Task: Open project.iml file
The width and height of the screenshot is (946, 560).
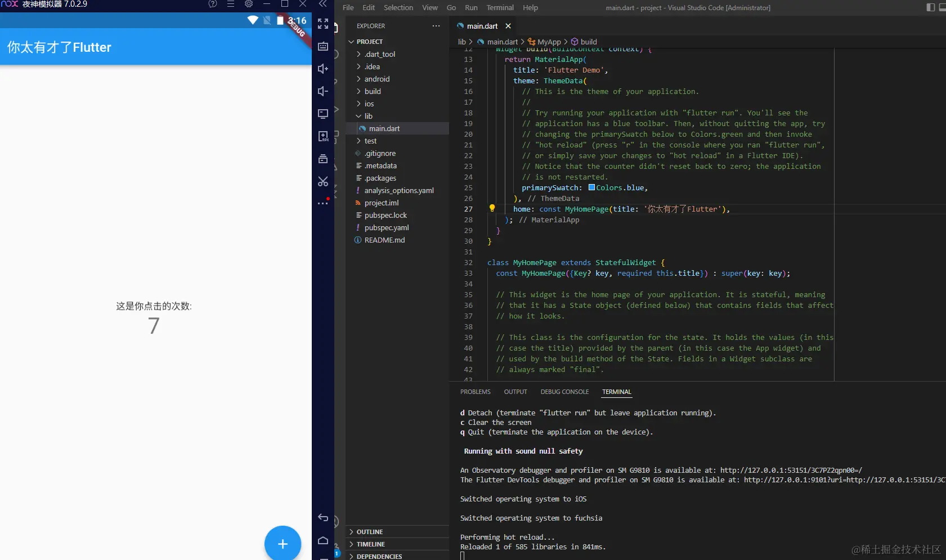Action: point(397,203)
